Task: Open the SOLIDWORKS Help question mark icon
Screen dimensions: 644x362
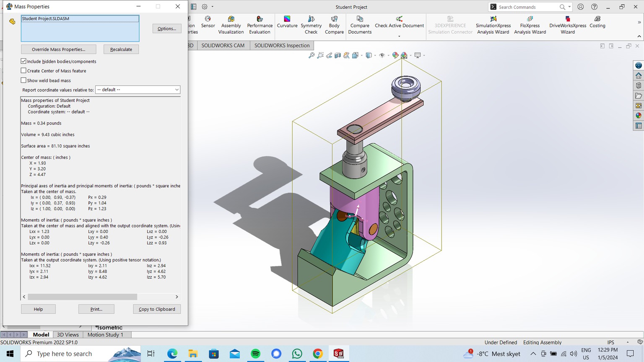Action: click(595, 7)
